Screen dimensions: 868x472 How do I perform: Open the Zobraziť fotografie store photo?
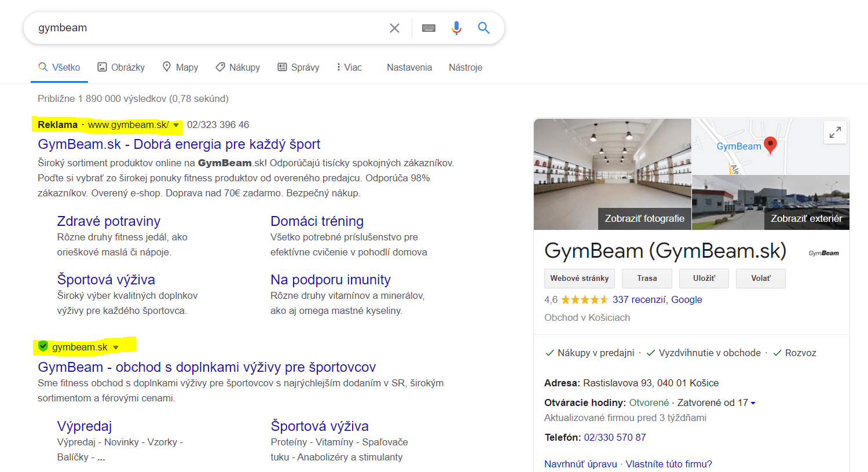pos(613,174)
